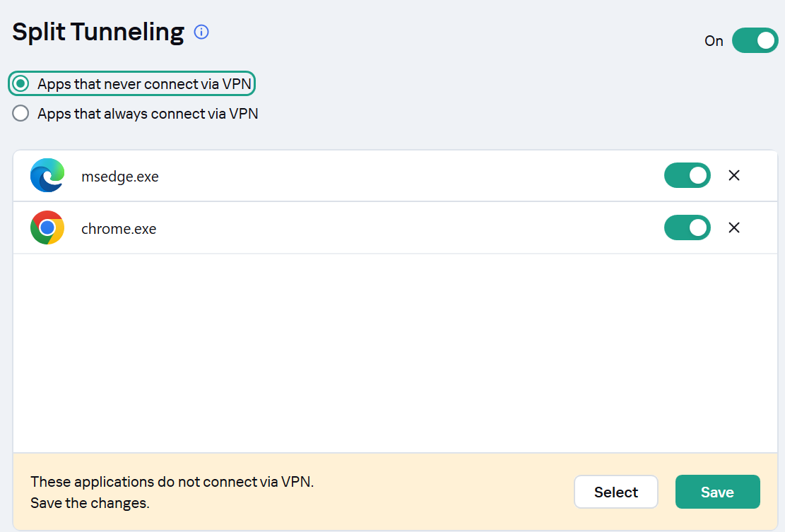Click the Microsoft Edge app icon
The image size is (785, 532).
pyautogui.click(x=47, y=175)
